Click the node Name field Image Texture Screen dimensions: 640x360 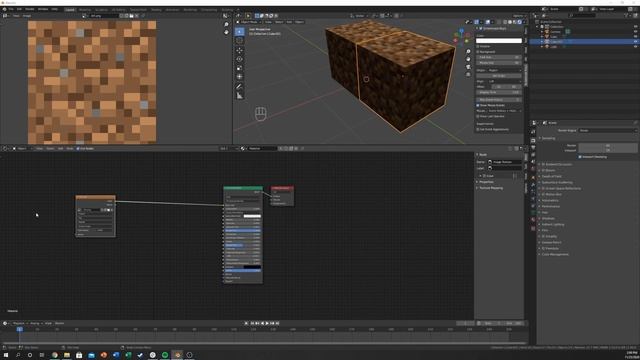505,162
